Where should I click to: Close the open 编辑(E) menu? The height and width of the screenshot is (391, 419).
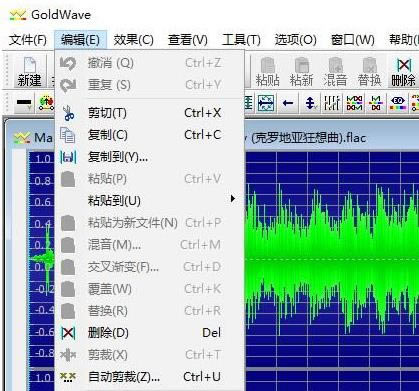pos(80,40)
